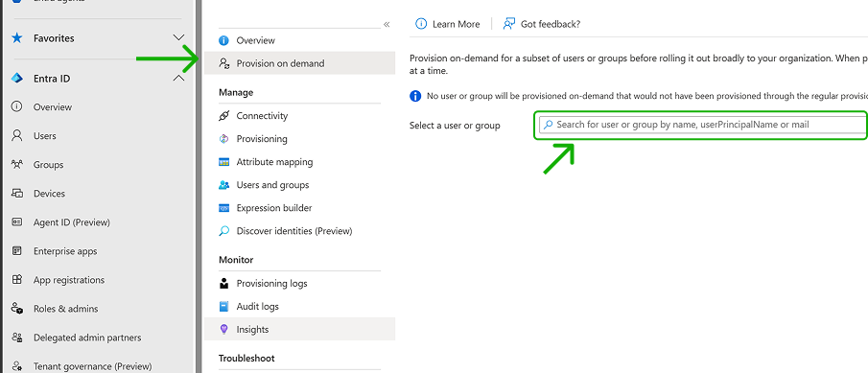The image size is (868, 373).
Task: Focus the Search for user or group field
Action: tap(702, 125)
